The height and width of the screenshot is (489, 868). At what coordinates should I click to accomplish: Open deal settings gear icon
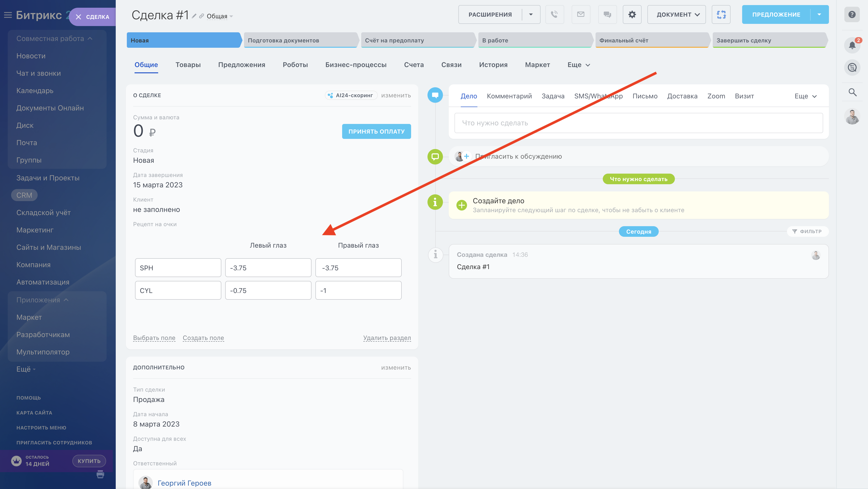[x=632, y=14]
